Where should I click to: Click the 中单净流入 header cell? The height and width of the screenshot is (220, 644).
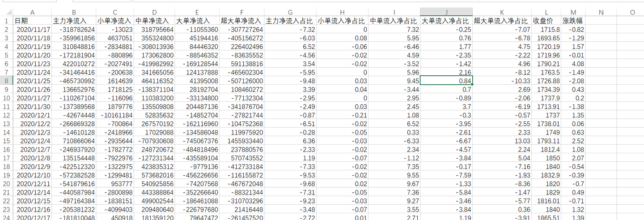pyautogui.click(x=154, y=21)
